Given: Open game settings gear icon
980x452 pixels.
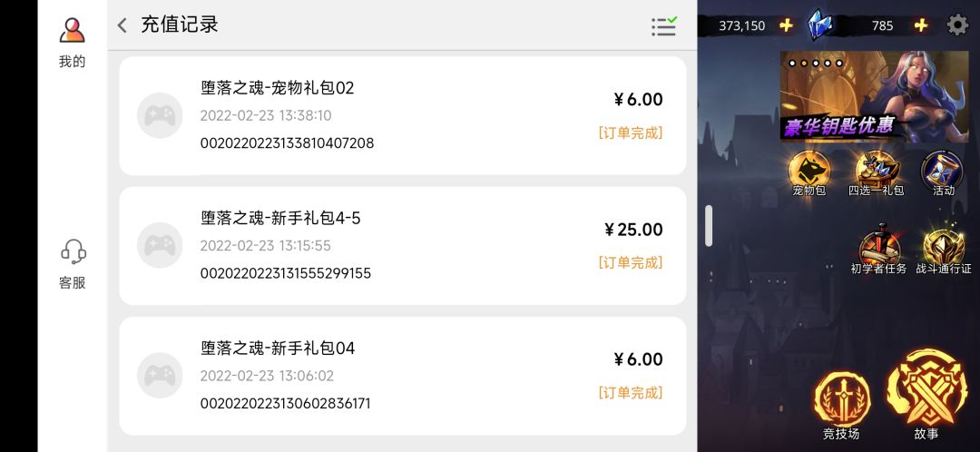Looking at the screenshot, I should click(957, 25).
